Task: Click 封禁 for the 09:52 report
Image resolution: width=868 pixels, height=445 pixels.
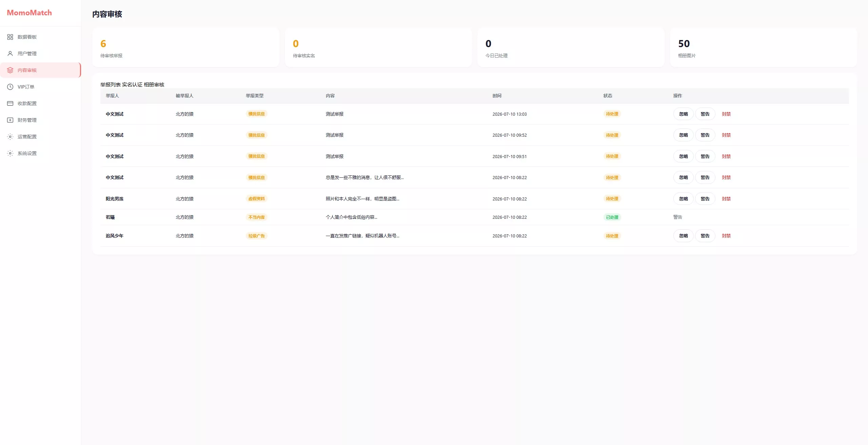Action: (726, 135)
